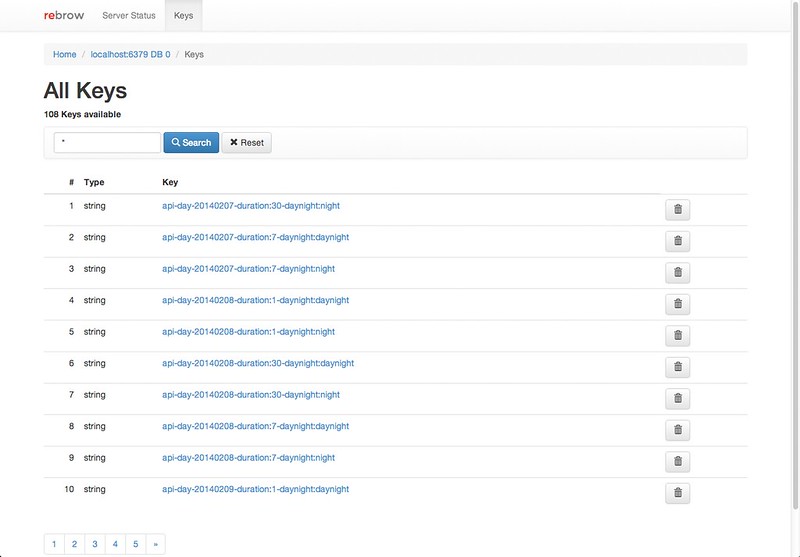800x557 pixels.
Task: Open key api-day-20140208-duration:1-daynight:daynight
Action: click(x=256, y=300)
